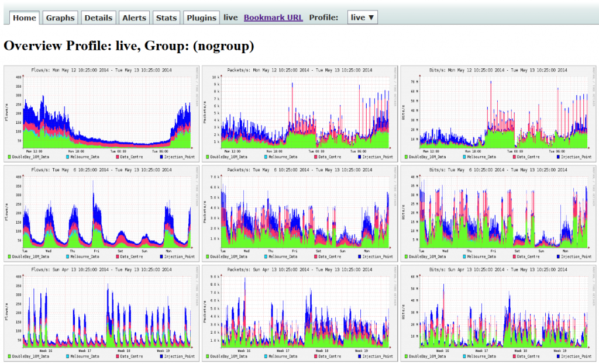Switch to the Graphs tab
The image size is (599, 364).
[60, 18]
